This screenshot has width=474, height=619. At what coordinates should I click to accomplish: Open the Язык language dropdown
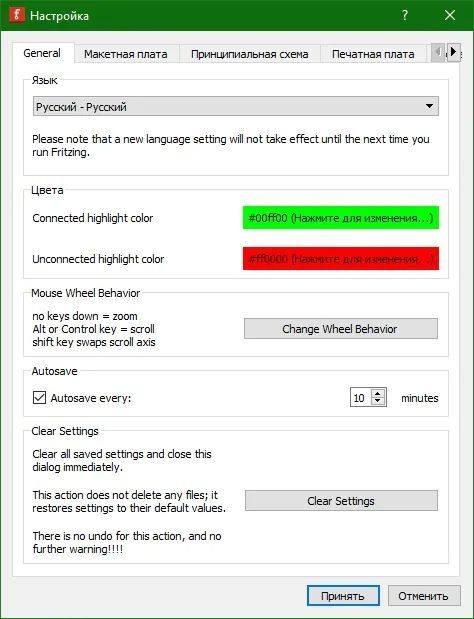tap(236, 106)
